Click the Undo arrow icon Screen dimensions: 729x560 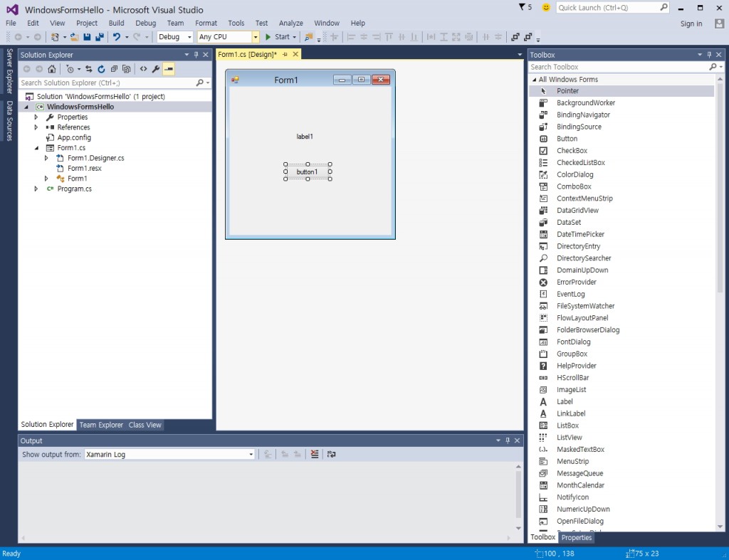tap(116, 37)
